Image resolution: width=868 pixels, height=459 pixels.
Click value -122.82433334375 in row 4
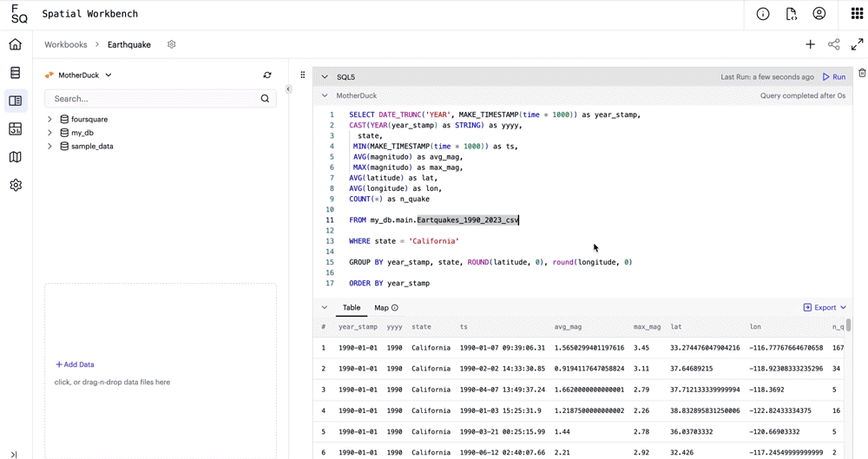780,410
